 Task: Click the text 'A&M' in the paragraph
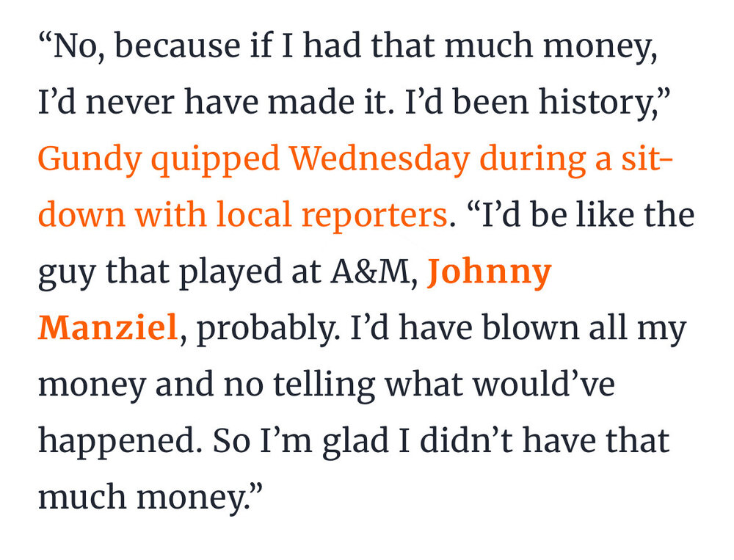(370, 272)
